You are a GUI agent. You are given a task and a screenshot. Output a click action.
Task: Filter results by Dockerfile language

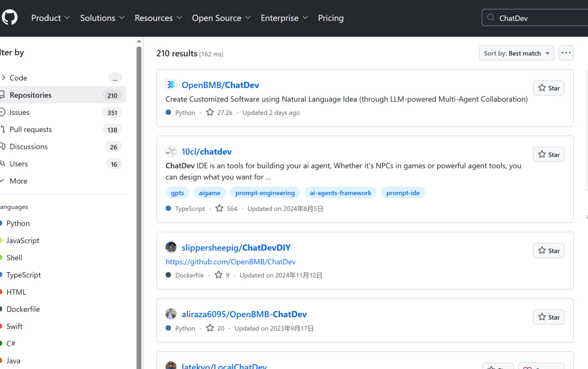(23, 309)
